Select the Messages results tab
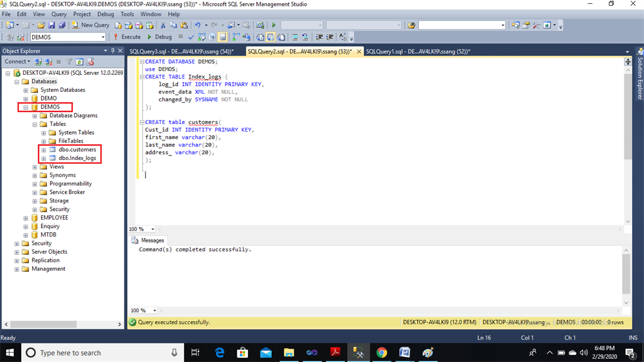The width and height of the screenshot is (644, 362). click(148, 240)
